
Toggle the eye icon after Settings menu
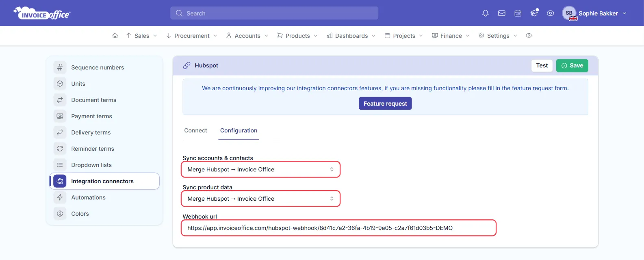point(529,36)
